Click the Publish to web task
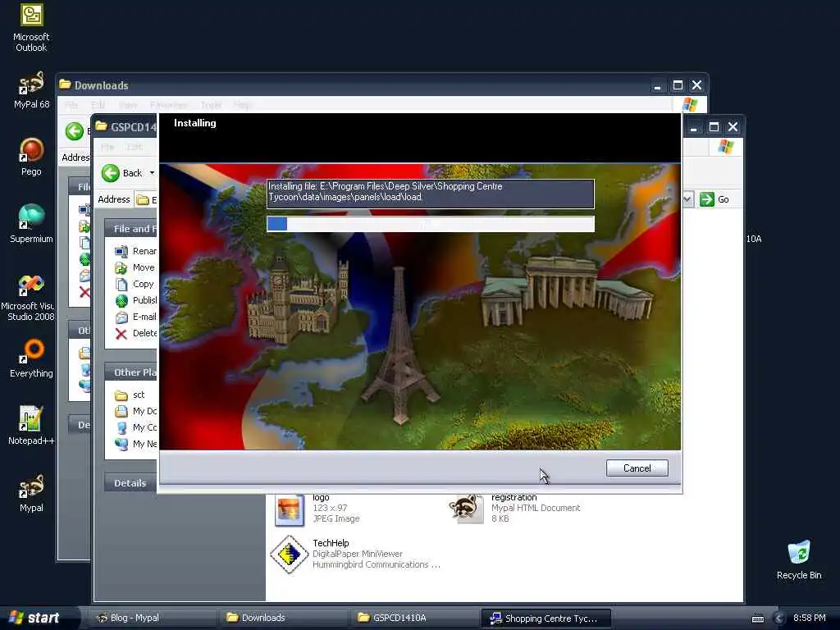The height and width of the screenshot is (630, 840). point(135,300)
